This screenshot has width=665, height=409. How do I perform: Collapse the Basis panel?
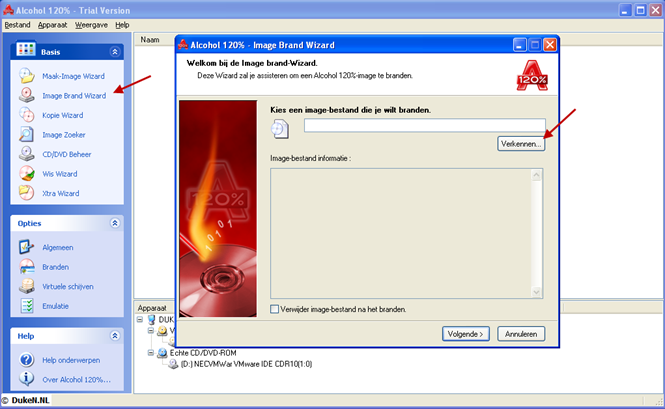click(115, 52)
